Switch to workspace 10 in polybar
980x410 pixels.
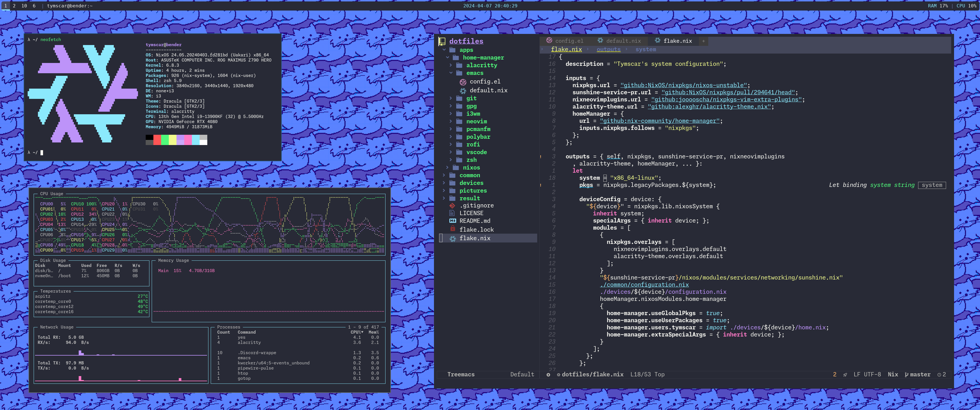coord(24,6)
